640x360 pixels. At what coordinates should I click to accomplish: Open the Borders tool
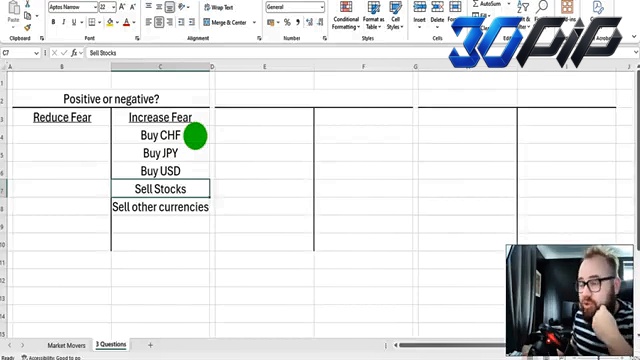coord(92,22)
